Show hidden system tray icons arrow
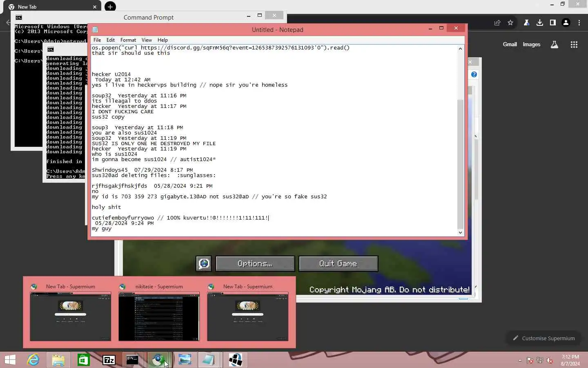588x368 pixels. coord(520,361)
